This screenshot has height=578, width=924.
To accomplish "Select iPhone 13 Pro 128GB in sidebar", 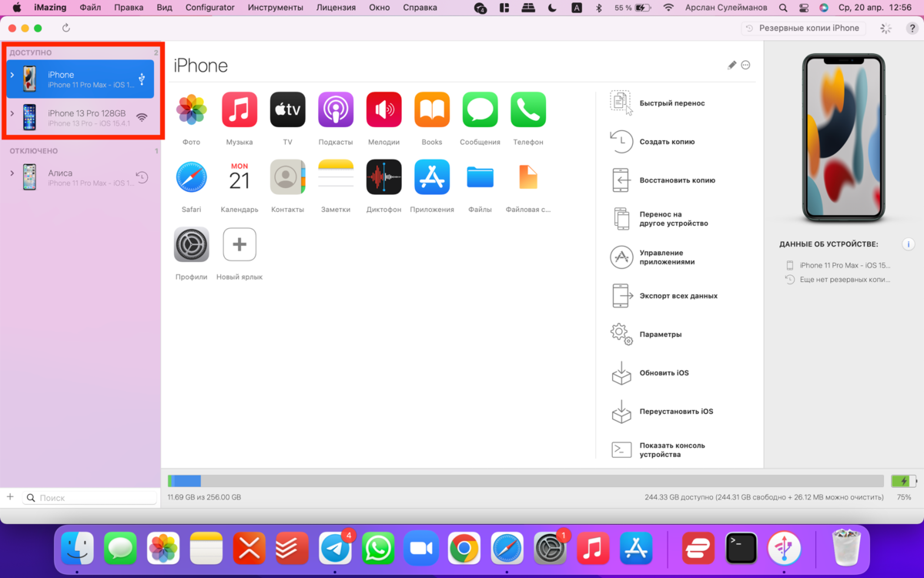I will pos(80,118).
